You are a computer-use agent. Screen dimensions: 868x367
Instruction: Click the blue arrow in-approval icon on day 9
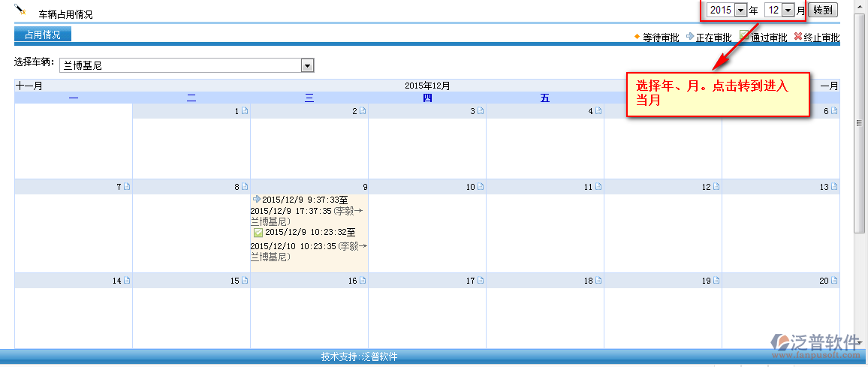tap(256, 199)
